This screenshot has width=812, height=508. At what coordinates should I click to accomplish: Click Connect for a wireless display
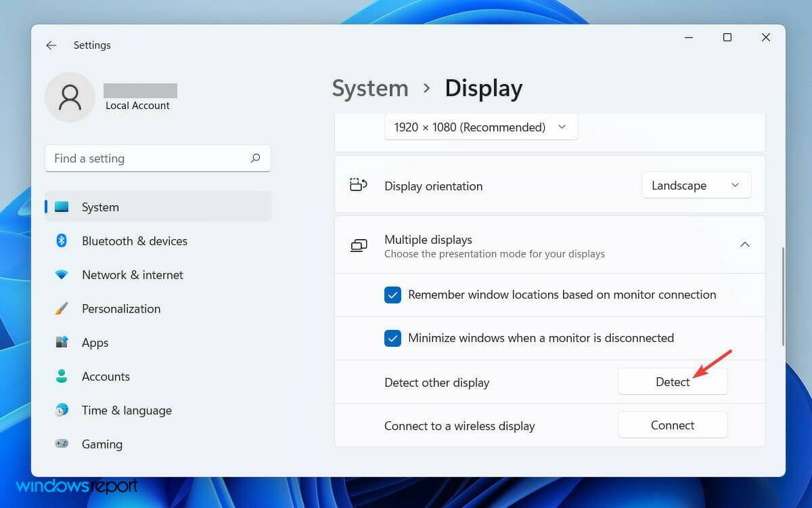tap(673, 425)
